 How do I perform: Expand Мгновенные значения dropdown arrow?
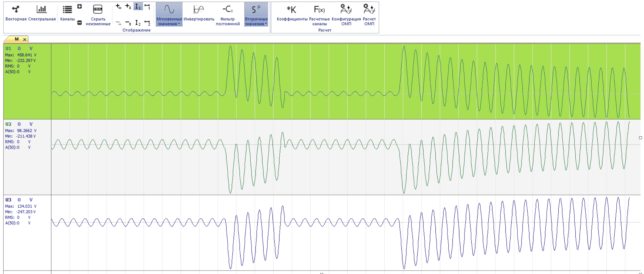tap(179, 24)
